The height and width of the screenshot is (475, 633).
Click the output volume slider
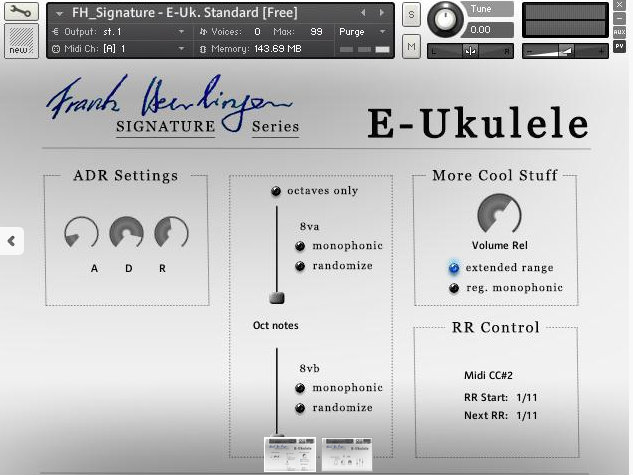(565, 51)
